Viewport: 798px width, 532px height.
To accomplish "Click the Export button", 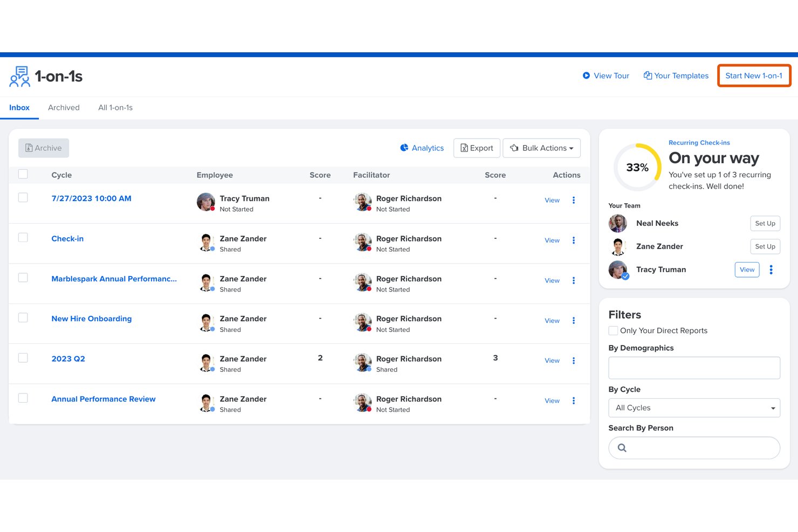I will click(x=477, y=148).
